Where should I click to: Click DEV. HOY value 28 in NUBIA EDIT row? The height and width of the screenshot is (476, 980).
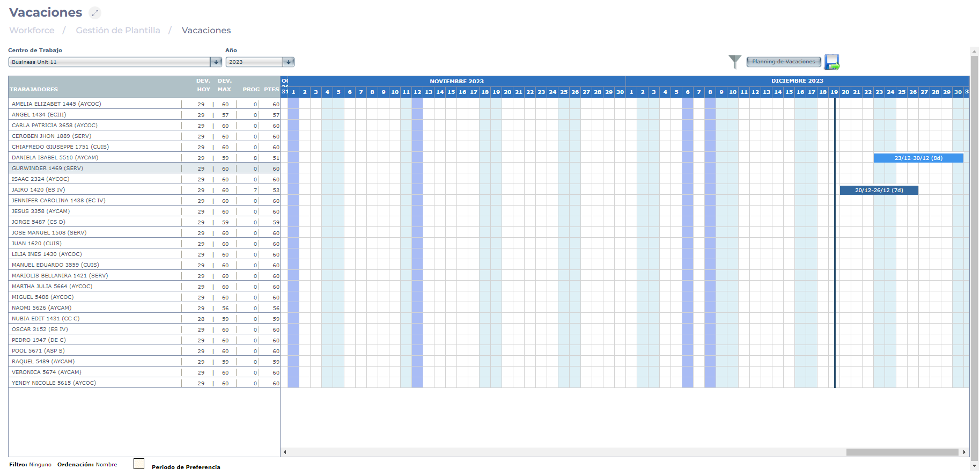pyautogui.click(x=201, y=319)
